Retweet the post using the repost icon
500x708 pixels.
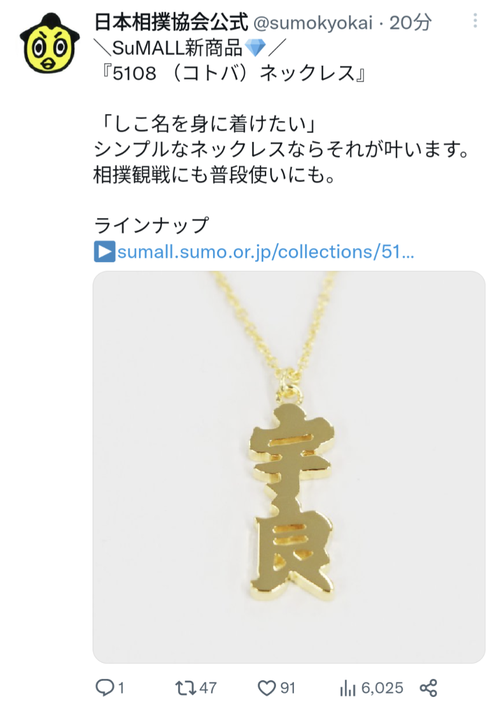pos(185,688)
